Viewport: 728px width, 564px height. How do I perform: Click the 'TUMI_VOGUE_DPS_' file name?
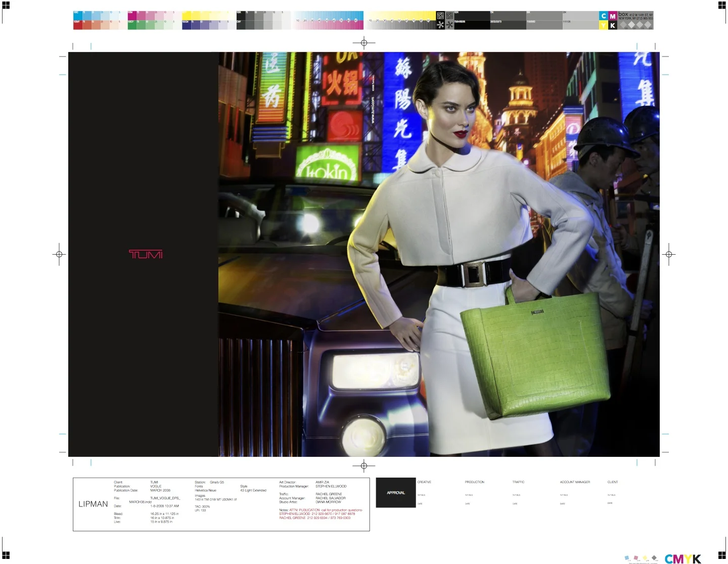point(165,498)
